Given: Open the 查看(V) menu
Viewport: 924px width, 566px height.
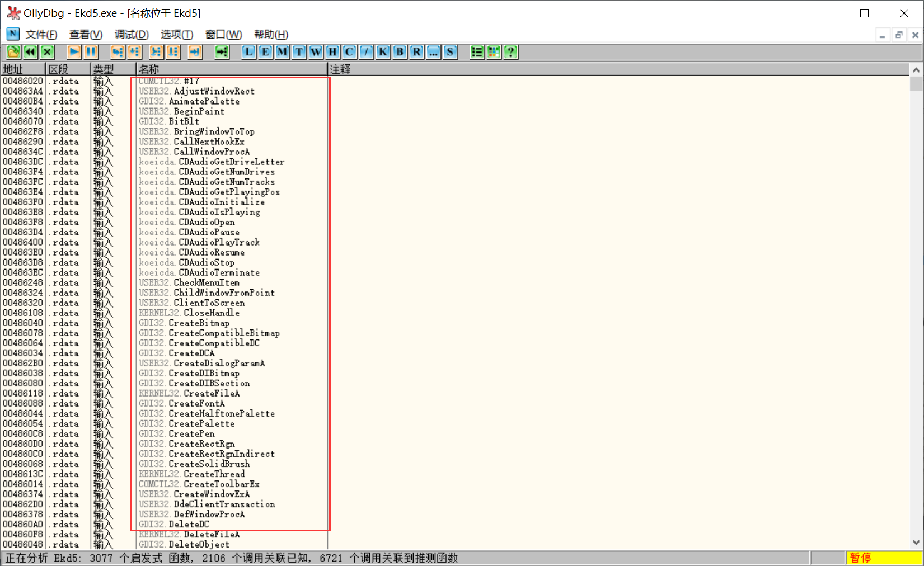Looking at the screenshot, I should pyautogui.click(x=86, y=35).
